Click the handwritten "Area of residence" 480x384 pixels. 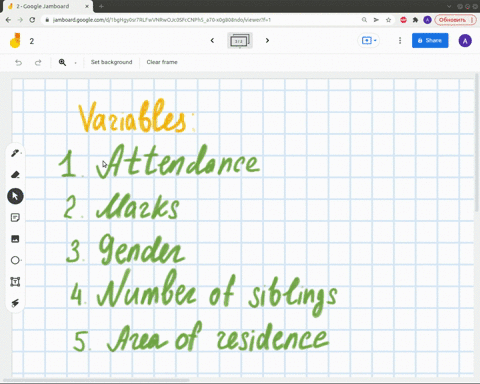(218, 337)
